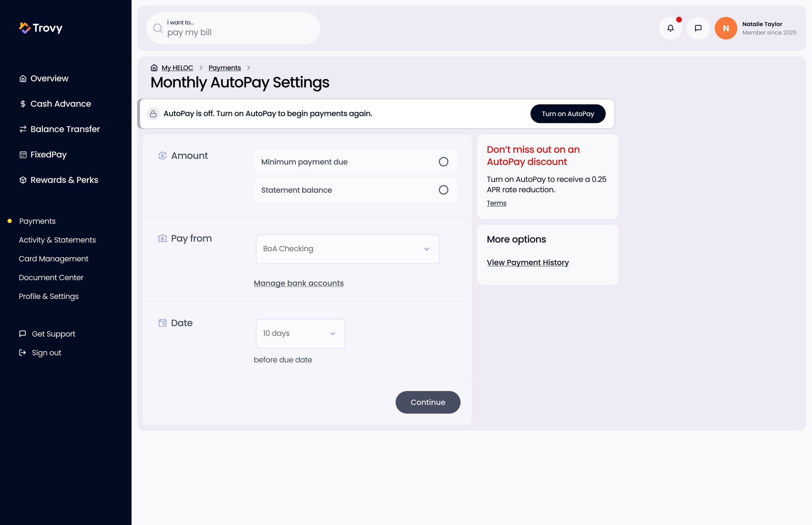The image size is (812, 525).
Task: Click the home icon in breadcrumb
Action: coord(154,68)
